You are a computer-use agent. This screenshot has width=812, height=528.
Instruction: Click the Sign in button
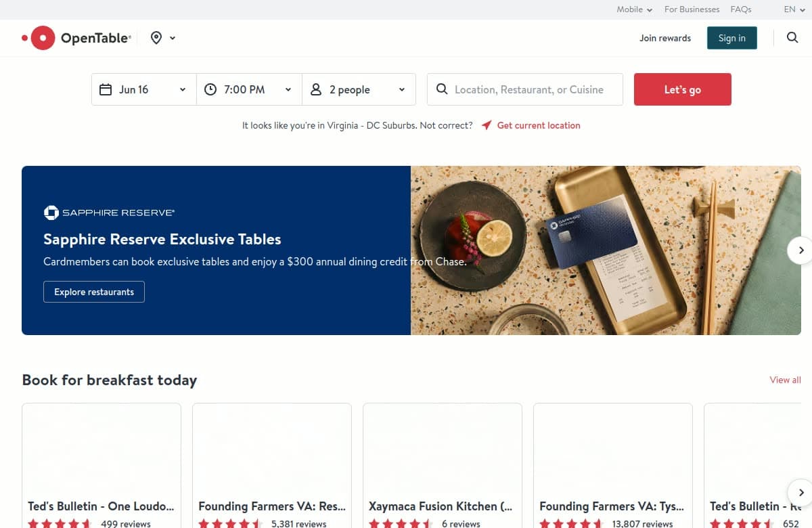click(732, 38)
